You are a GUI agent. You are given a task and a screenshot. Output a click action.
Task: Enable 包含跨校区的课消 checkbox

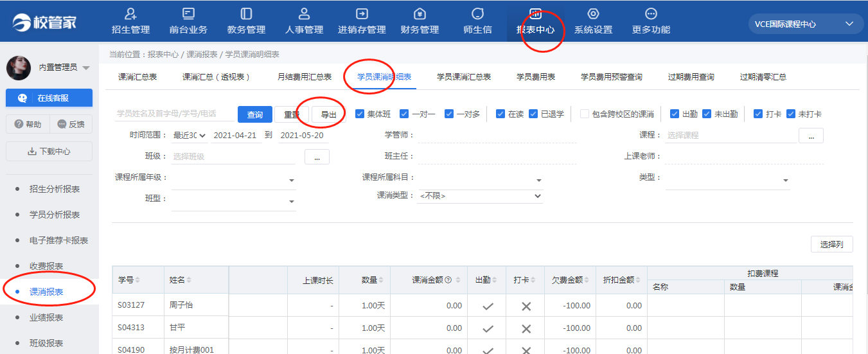(585, 114)
